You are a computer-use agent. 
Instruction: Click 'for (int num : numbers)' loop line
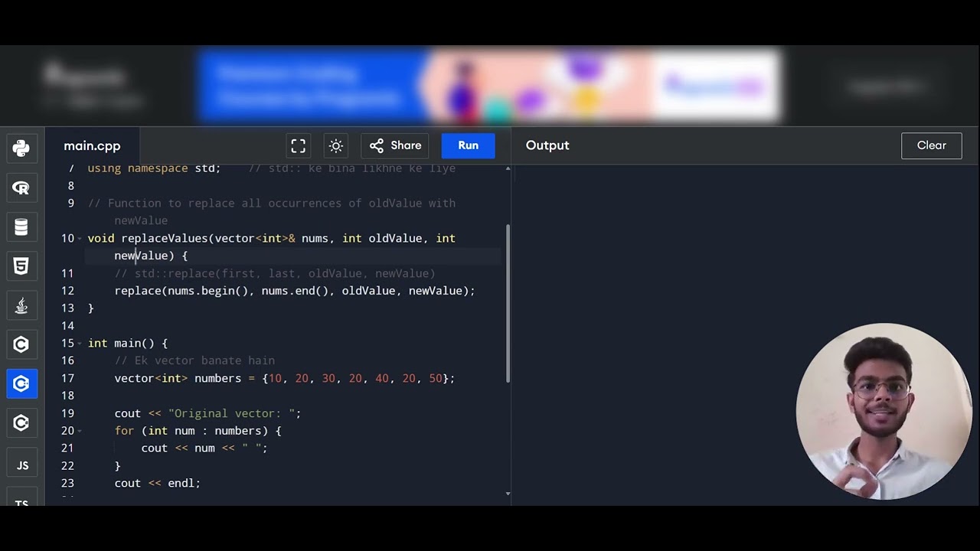tap(198, 431)
